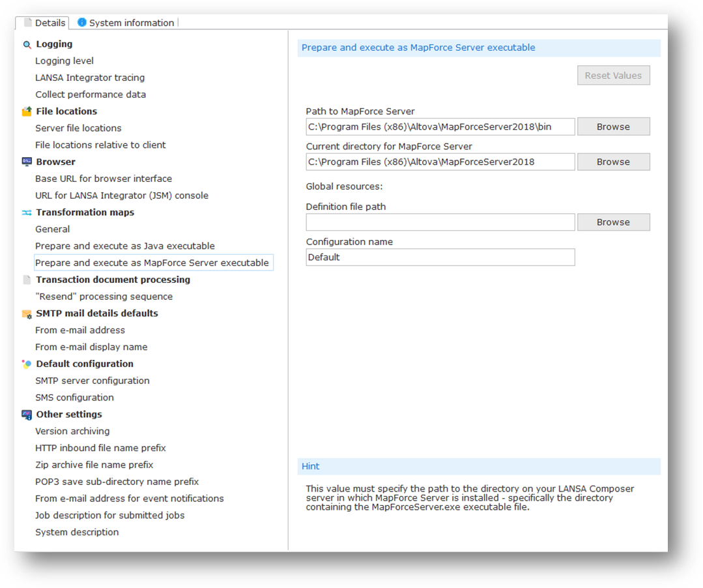Select the File locations heading
This screenshot has width=703, height=588.
tap(66, 111)
